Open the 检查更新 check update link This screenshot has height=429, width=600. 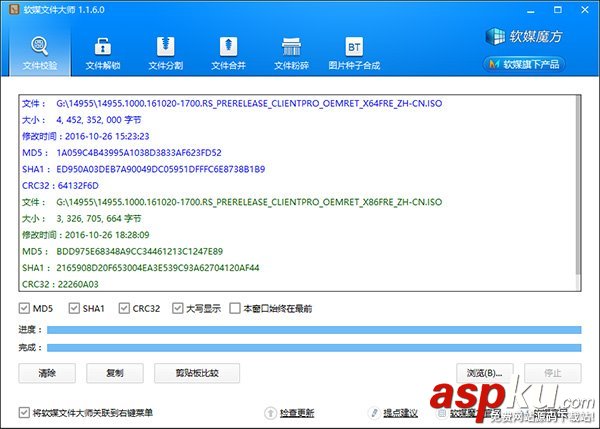[x=297, y=413]
